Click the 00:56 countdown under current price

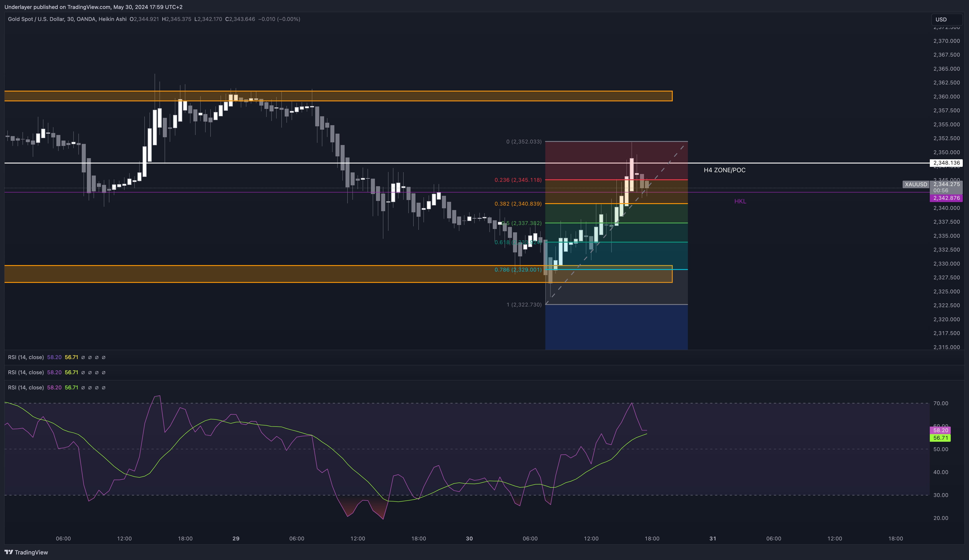pyautogui.click(x=940, y=190)
